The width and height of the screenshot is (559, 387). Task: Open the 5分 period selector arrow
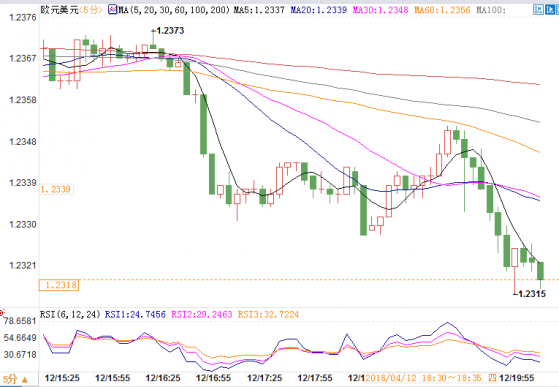25,380
